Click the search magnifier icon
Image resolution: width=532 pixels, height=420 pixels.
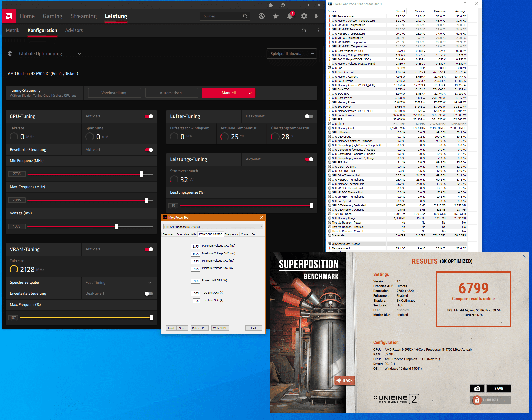click(x=245, y=16)
